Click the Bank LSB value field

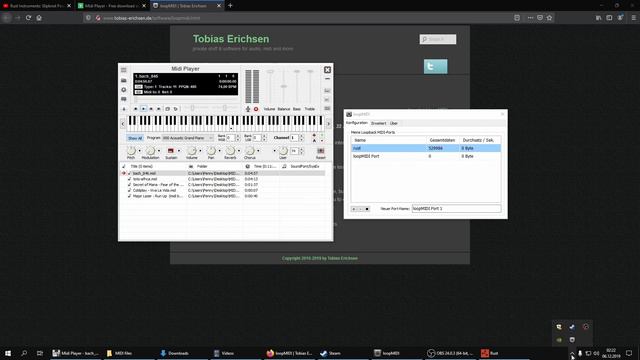[257, 138]
